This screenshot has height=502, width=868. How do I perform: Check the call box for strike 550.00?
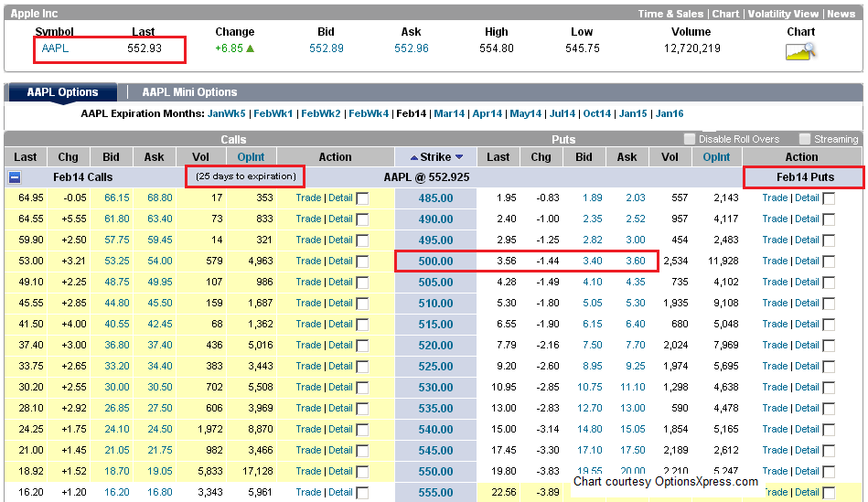pyautogui.click(x=362, y=472)
